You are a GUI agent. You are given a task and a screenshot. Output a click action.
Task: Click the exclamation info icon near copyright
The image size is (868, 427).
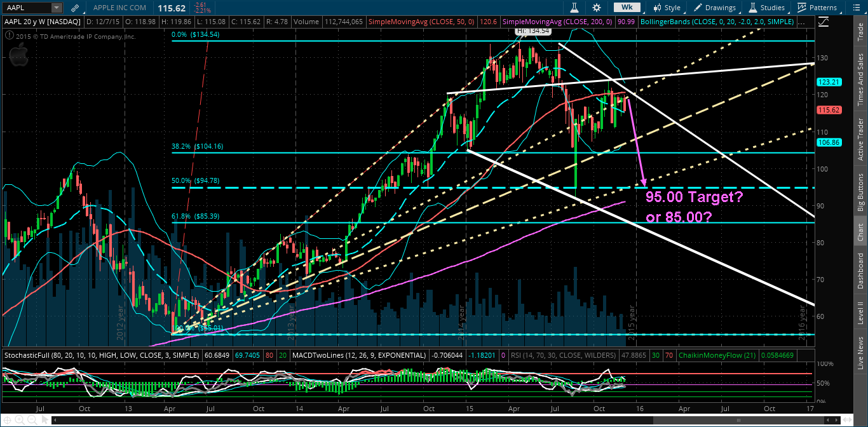coord(10,36)
